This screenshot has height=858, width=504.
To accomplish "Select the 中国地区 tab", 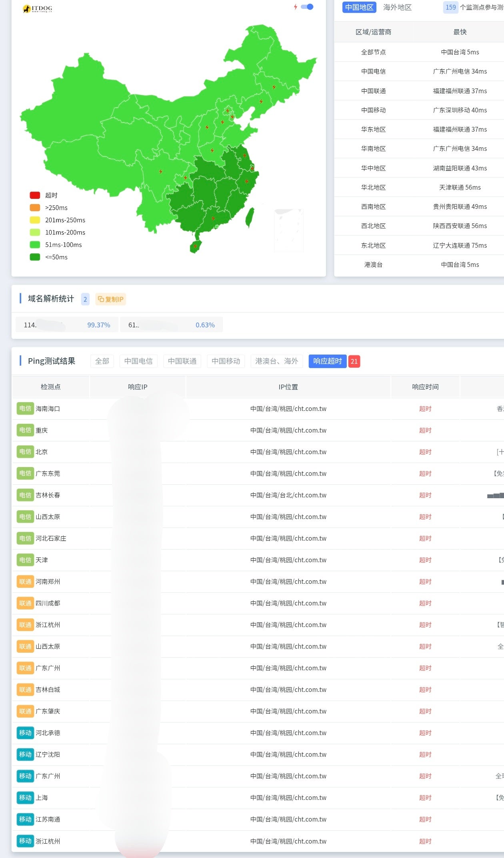I will pyautogui.click(x=359, y=7).
